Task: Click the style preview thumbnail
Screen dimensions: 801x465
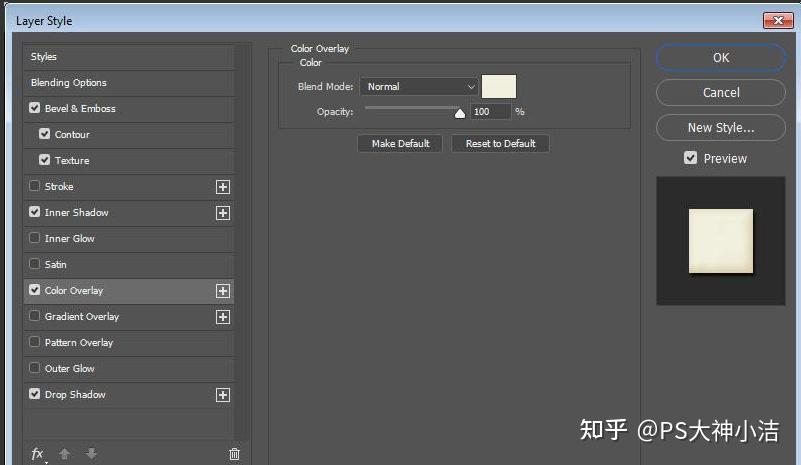Action: [721, 241]
